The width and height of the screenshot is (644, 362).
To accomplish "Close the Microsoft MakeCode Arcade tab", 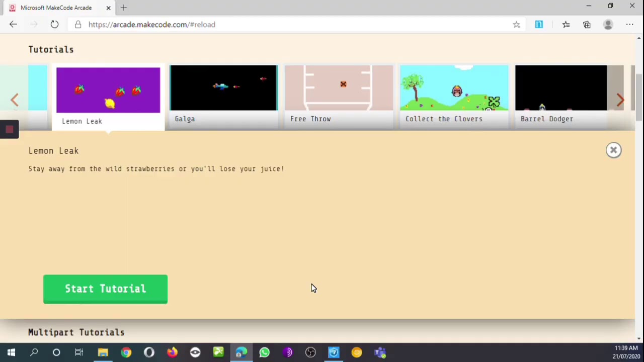I will coord(108,8).
